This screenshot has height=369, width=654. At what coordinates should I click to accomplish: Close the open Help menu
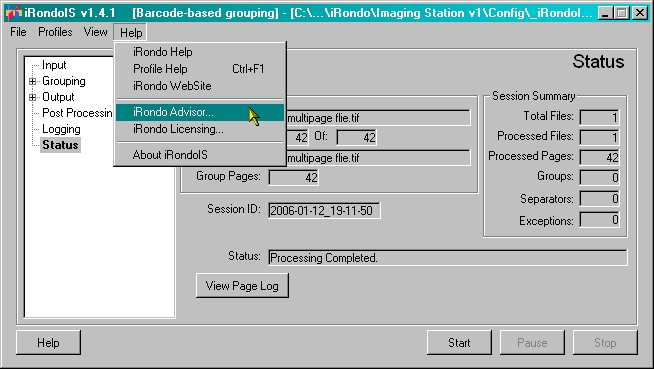(x=131, y=33)
